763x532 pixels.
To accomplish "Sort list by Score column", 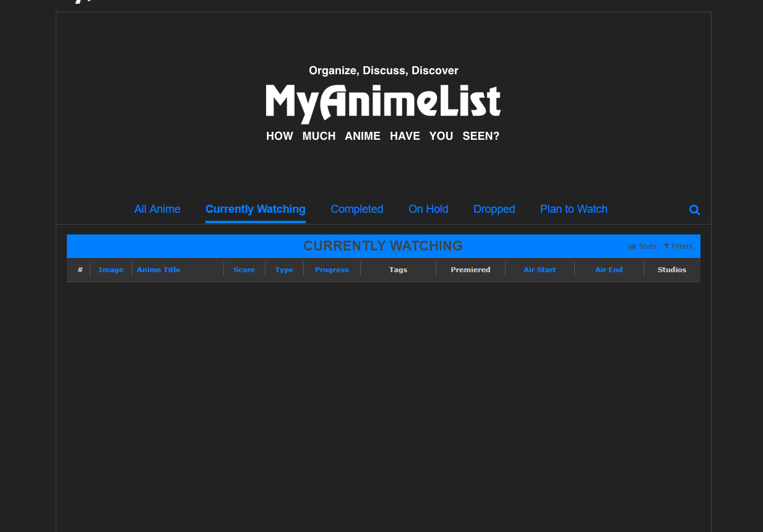I will tap(244, 270).
